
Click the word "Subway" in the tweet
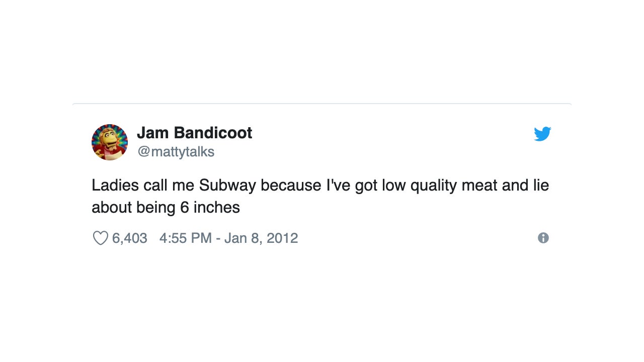[227, 186]
